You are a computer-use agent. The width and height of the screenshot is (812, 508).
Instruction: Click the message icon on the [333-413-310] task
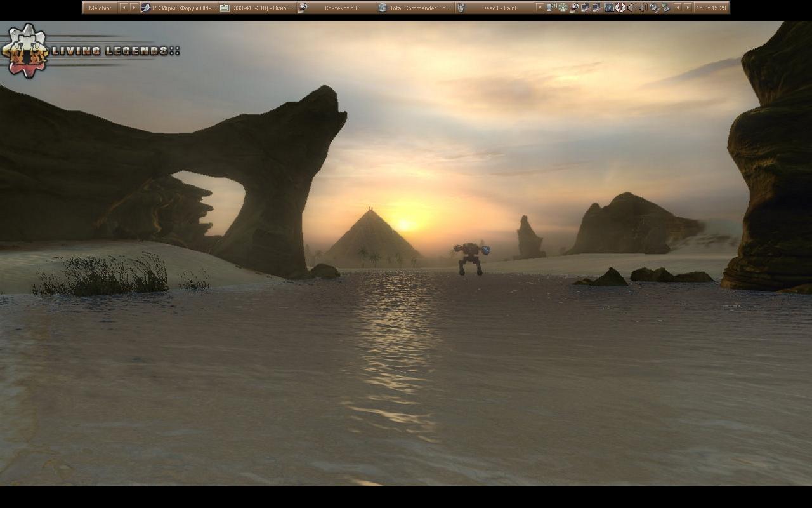tap(225, 8)
